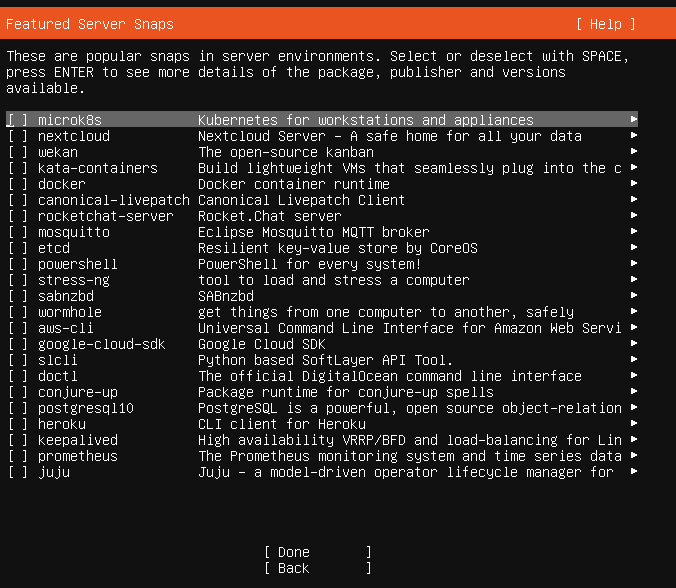Enable the sabnzbd checkbox
This screenshot has width=676, height=588.
tap(18, 296)
